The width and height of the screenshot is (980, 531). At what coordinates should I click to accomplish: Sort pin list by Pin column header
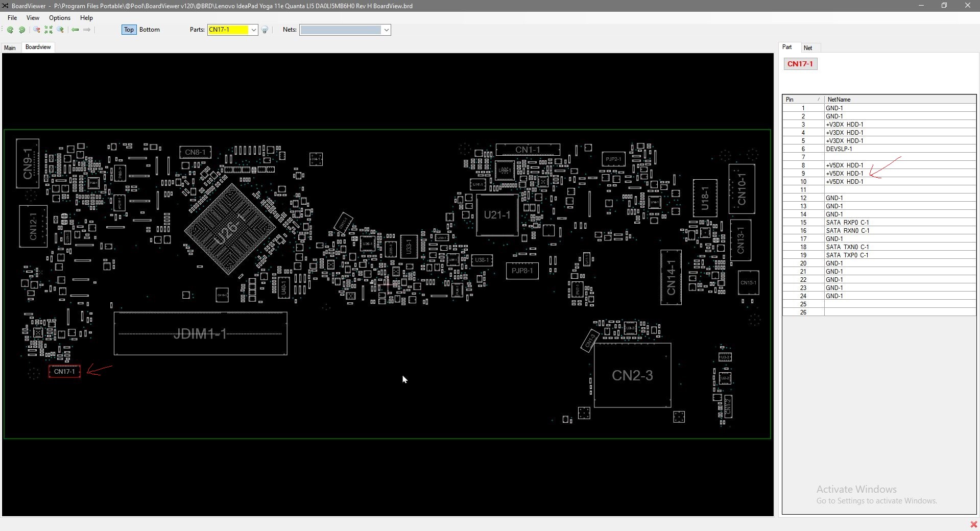803,100
